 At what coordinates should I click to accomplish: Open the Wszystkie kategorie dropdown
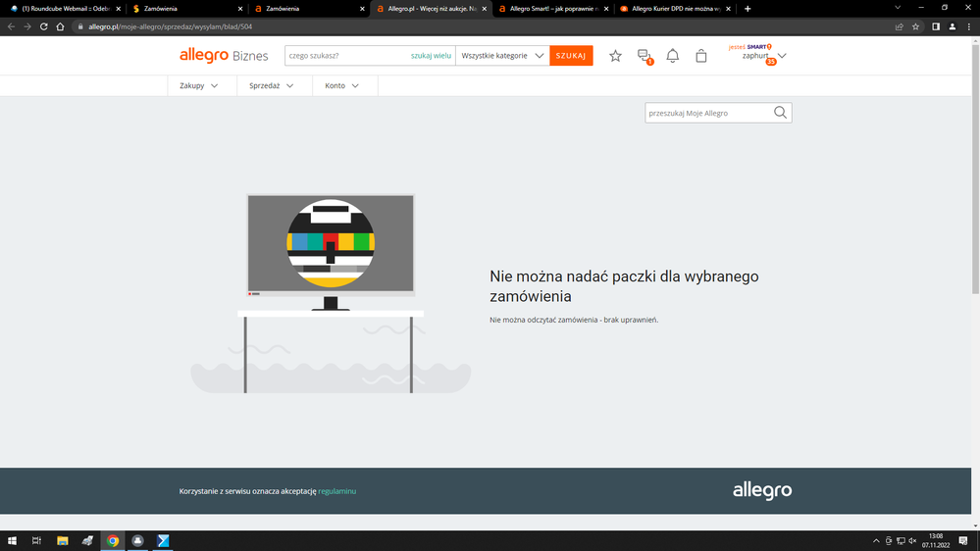(502, 56)
